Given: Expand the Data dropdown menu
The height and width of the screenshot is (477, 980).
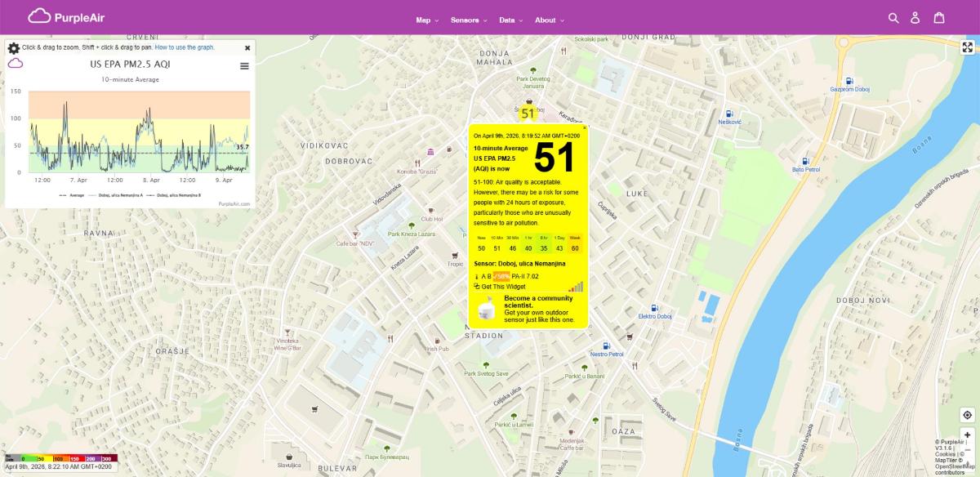Looking at the screenshot, I should (x=510, y=20).
